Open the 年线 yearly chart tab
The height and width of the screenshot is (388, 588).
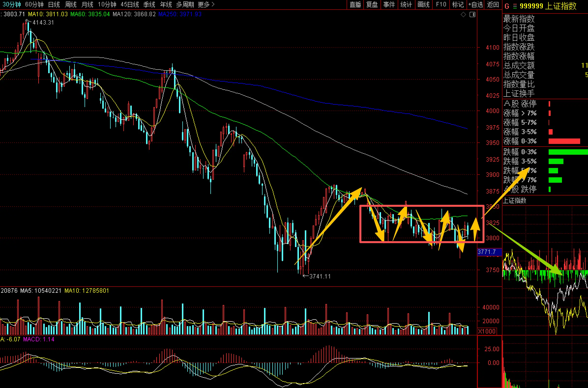pyautogui.click(x=166, y=4)
